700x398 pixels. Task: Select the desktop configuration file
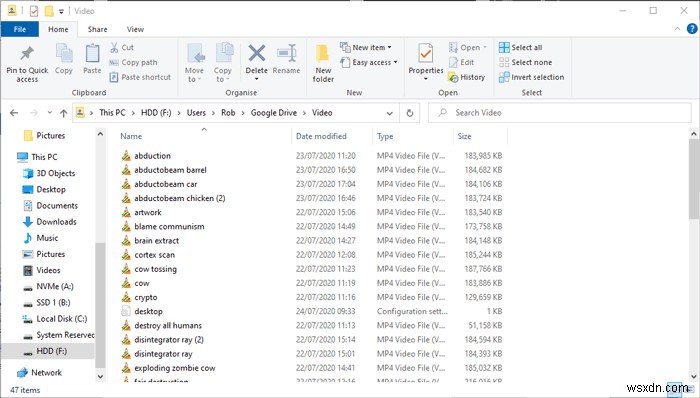click(x=142, y=311)
